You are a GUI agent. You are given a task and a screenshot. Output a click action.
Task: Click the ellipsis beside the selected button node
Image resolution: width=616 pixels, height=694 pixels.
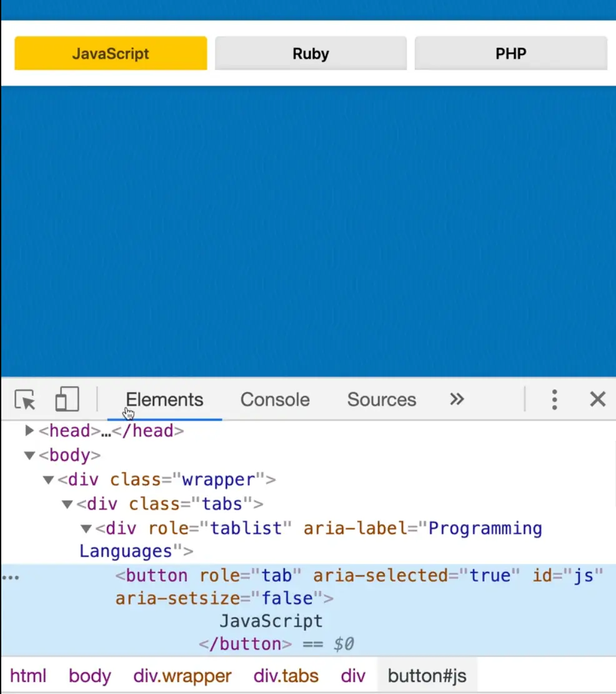click(x=11, y=576)
